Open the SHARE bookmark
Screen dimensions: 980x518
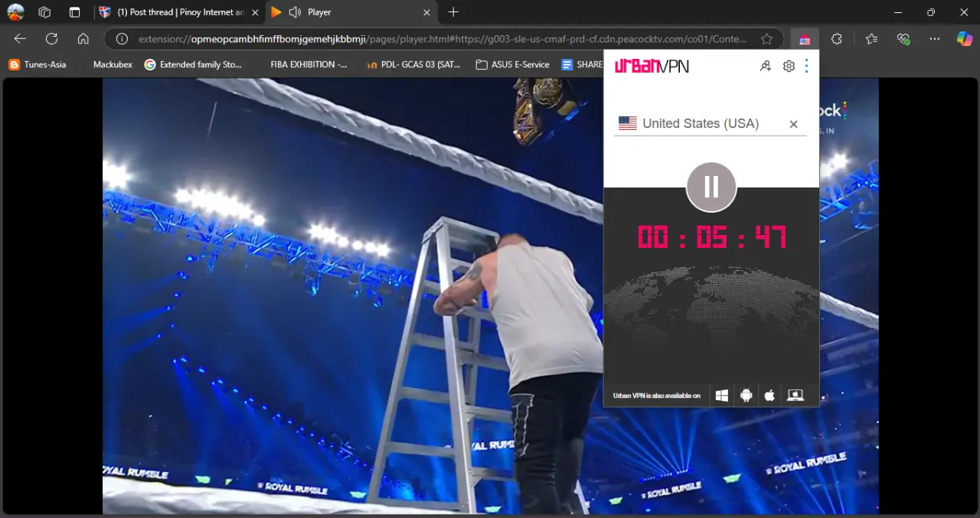pos(582,65)
